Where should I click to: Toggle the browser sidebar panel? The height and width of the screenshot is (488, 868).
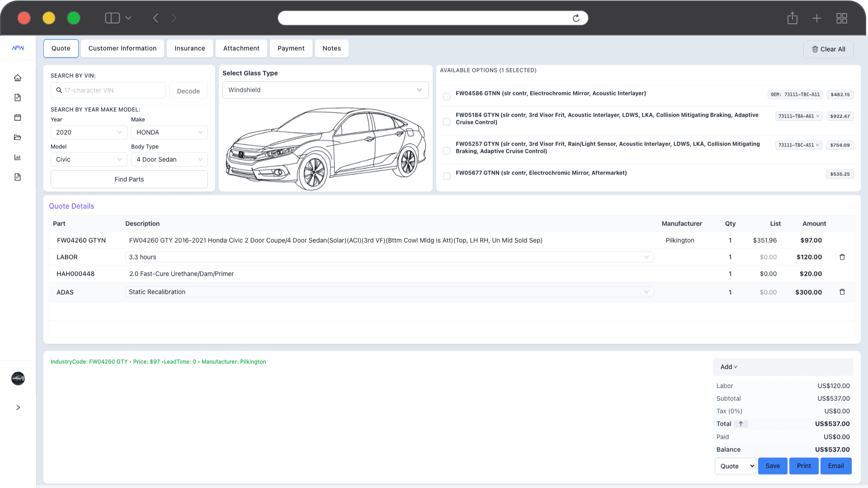(x=112, y=18)
